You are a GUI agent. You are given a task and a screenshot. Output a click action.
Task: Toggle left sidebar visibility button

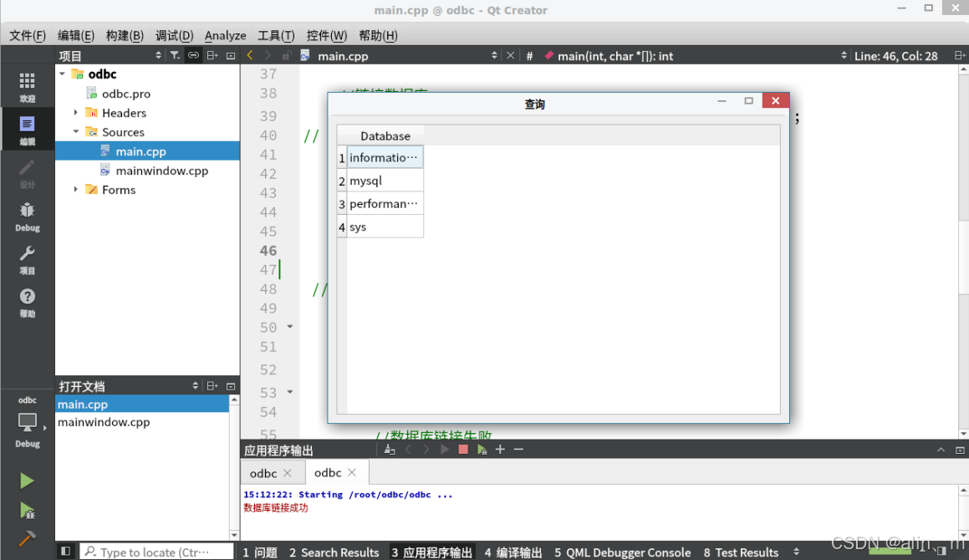coord(65,551)
